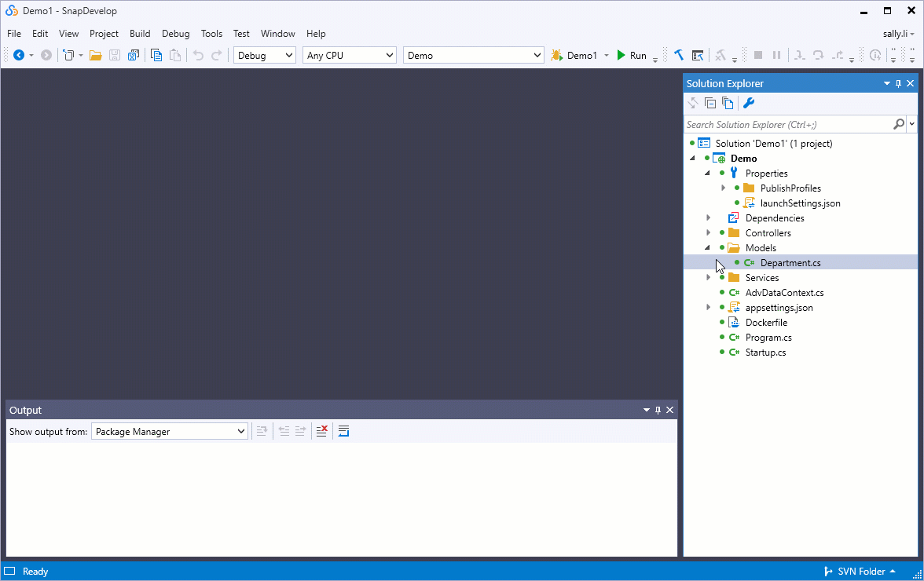Collapse the Demo project node
Image resolution: width=924 pixels, height=581 pixels.
693,159
